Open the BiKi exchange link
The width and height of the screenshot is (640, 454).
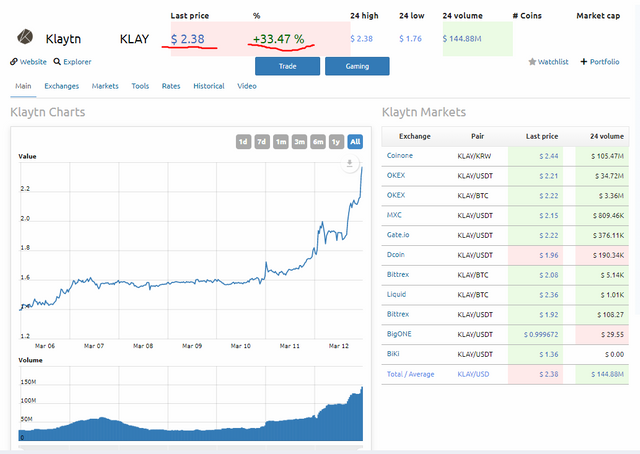(393, 354)
